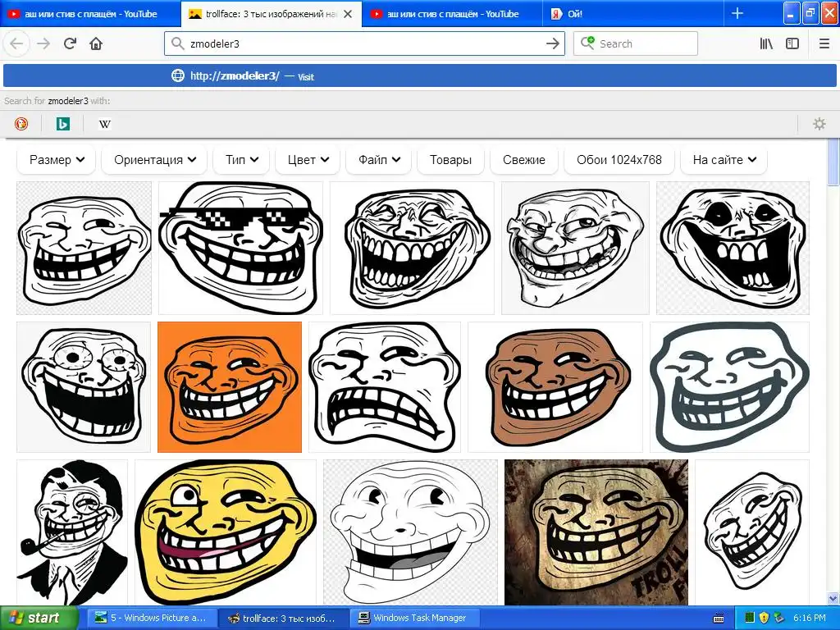The image size is (840, 630).
Task: Click the green tray icon on taskbar
Action: [750, 618]
